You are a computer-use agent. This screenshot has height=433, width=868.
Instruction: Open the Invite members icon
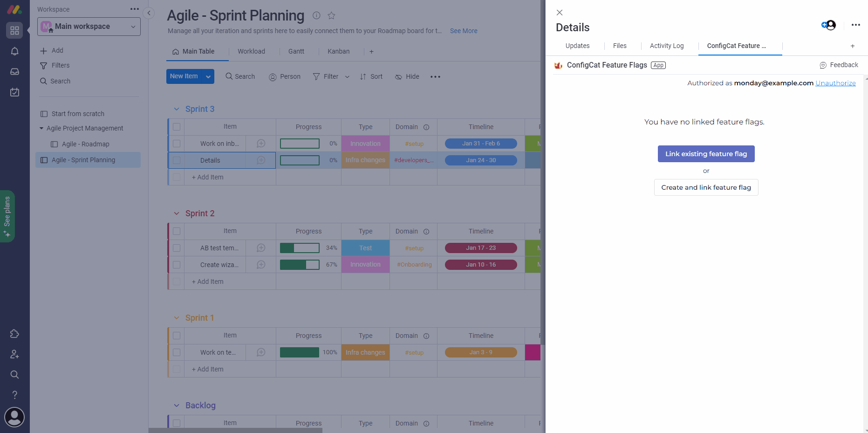[x=14, y=354]
